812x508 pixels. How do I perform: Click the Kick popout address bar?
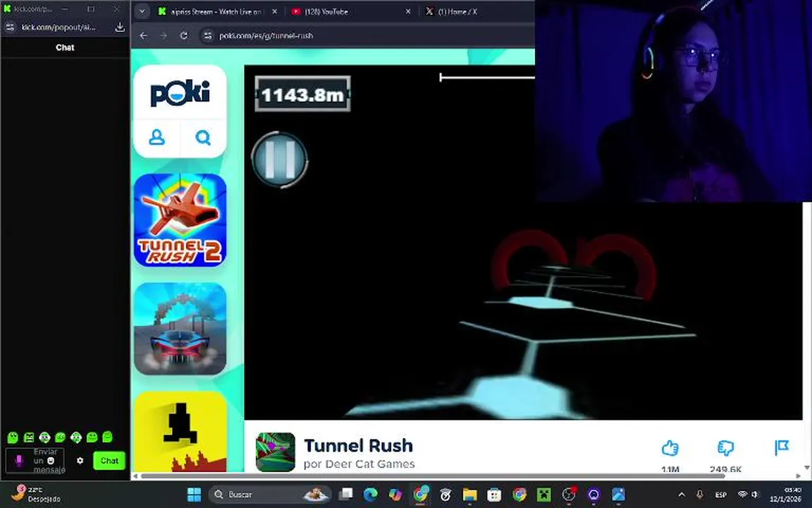(x=59, y=27)
